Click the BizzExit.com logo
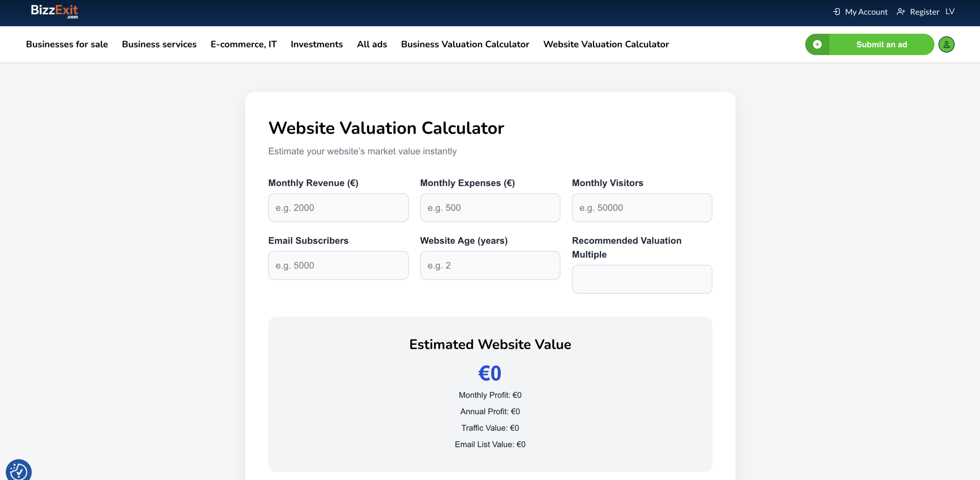Image resolution: width=980 pixels, height=480 pixels. pyautogui.click(x=54, y=11)
